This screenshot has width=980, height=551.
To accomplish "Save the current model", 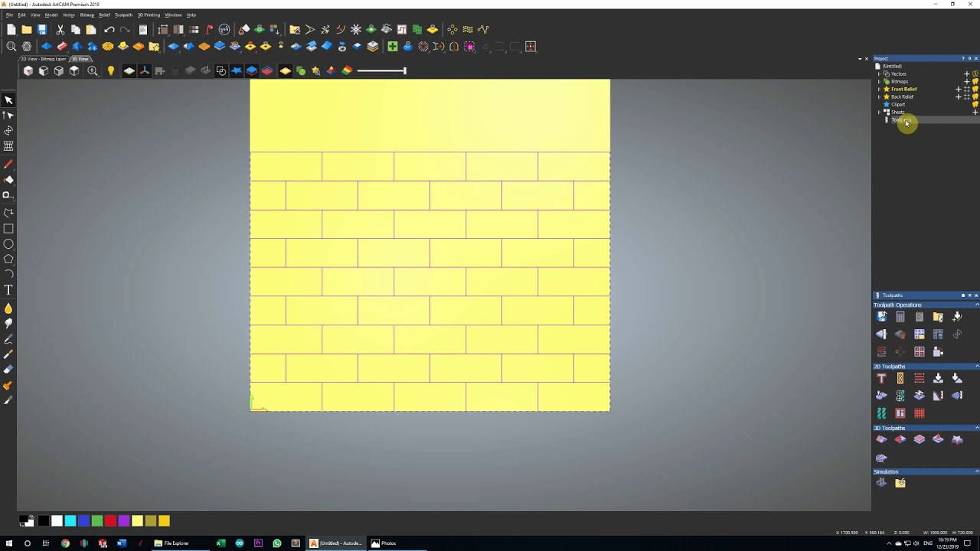I will pos(42,29).
